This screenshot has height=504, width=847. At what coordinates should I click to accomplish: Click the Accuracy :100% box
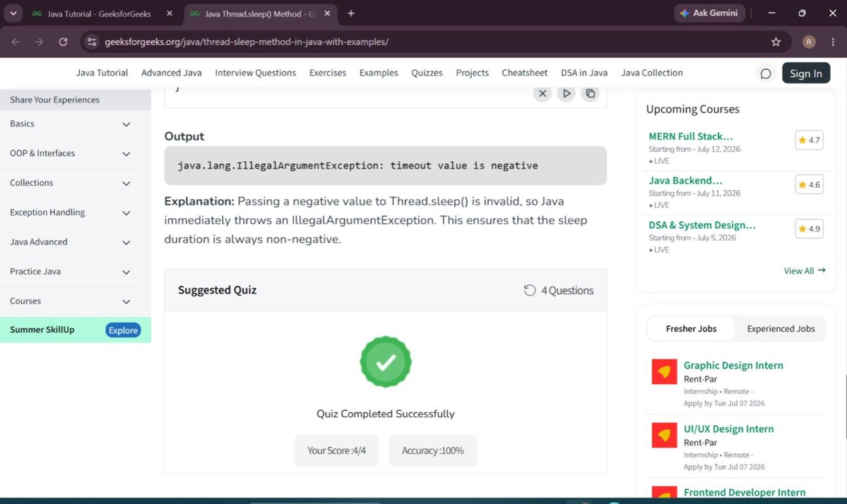point(432,450)
